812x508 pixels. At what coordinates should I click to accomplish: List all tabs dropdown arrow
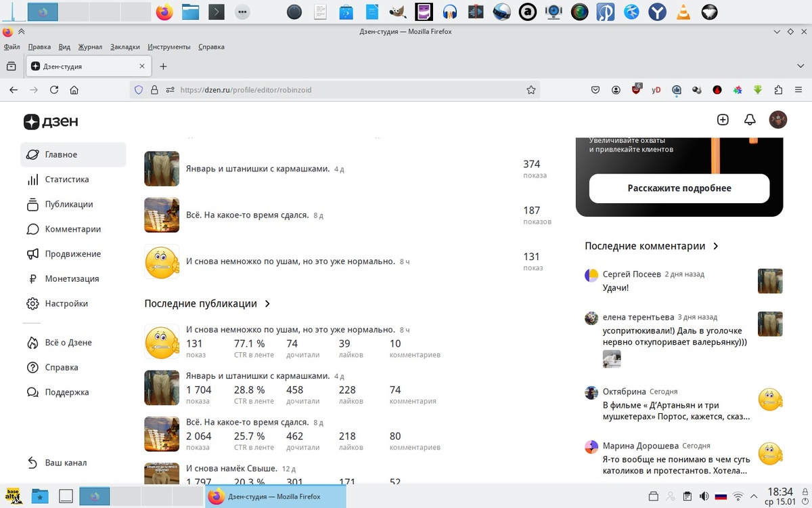799,66
